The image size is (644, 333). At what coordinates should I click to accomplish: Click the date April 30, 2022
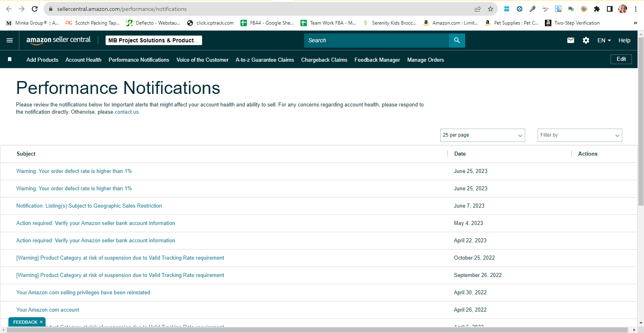[x=470, y=293]
